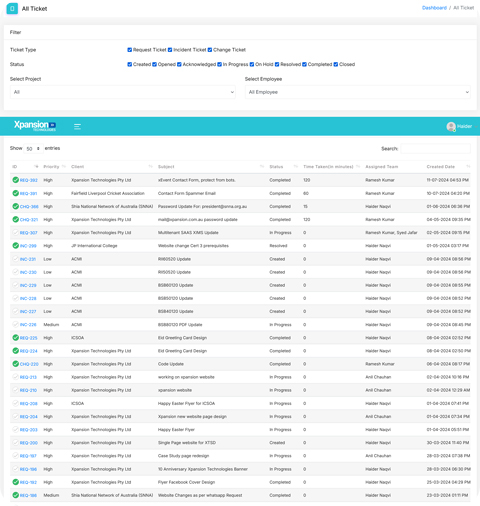Click grey check icon for REQ-213
480x506 pixels.
(x=15, y=377)
